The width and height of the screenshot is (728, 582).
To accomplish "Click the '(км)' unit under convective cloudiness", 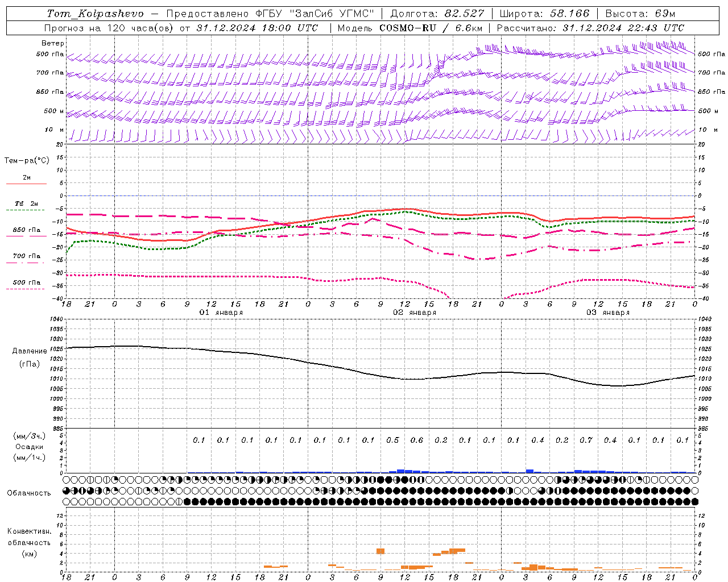I will (30, 553).
